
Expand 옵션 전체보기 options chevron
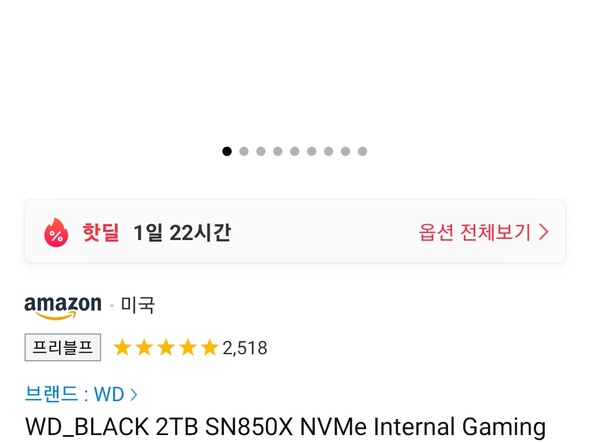544,232
